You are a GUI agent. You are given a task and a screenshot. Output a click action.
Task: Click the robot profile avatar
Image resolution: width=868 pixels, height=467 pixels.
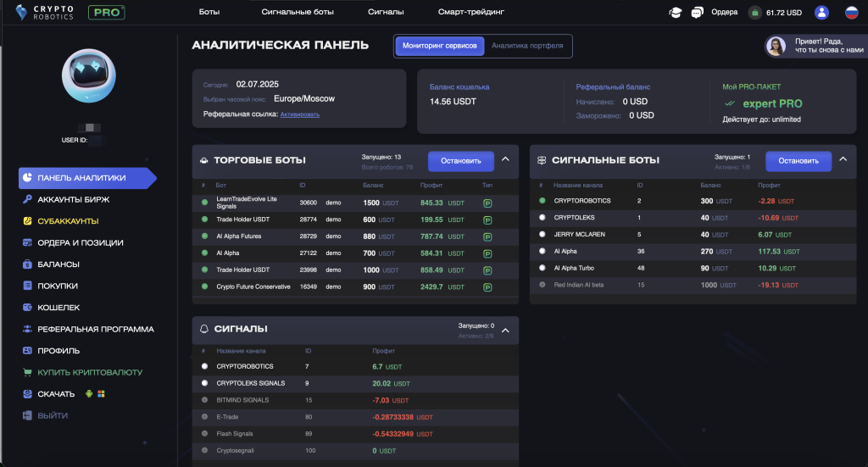pyautogui.click(x=88, y=75)
